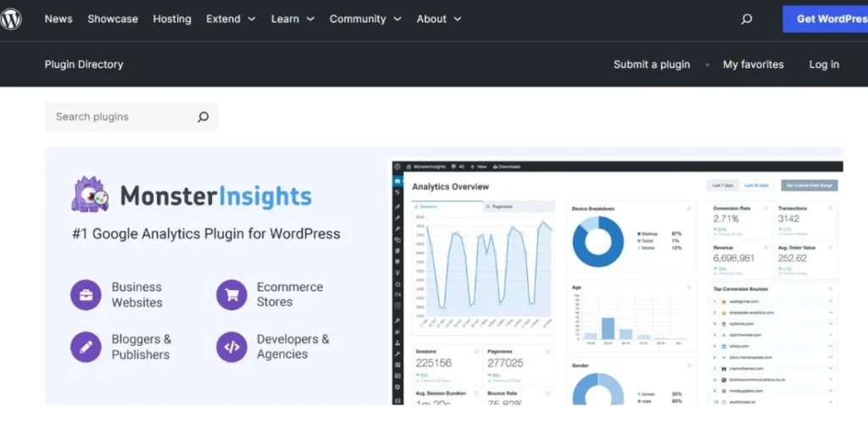Expand the Extend menu
Image resolution: width=868 pixels, height=434 pixels.
click(231, 19)
